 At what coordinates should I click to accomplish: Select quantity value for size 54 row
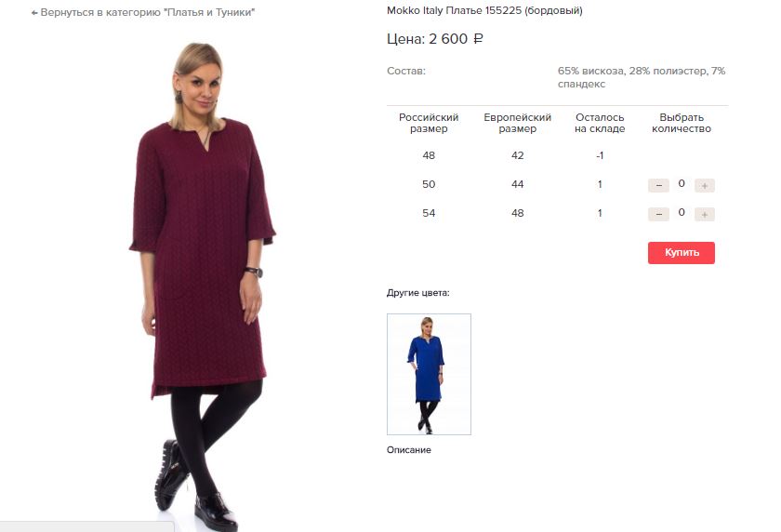[682, 213]
